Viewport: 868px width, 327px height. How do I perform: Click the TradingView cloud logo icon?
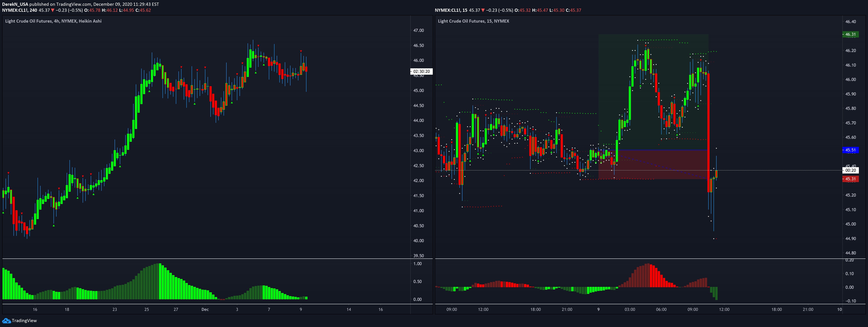pyautogui.click(x=6, y=321)
